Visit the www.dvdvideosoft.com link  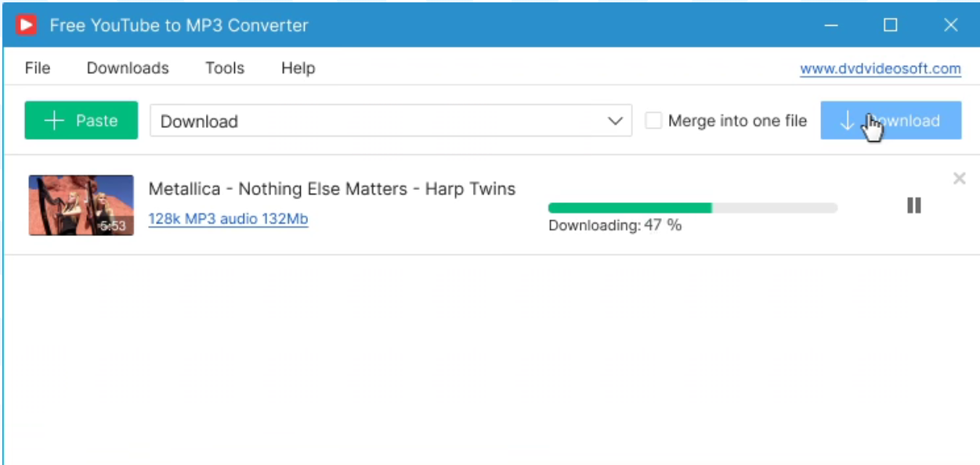tap(881, 68)
